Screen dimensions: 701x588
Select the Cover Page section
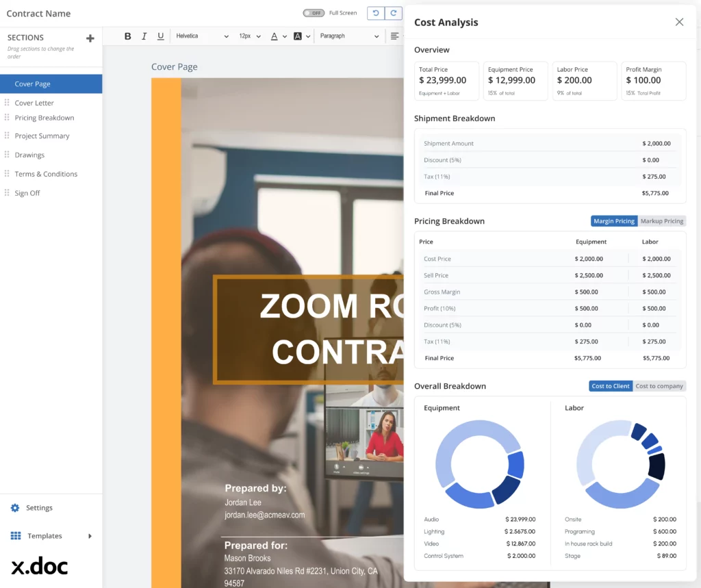[51, 84]
